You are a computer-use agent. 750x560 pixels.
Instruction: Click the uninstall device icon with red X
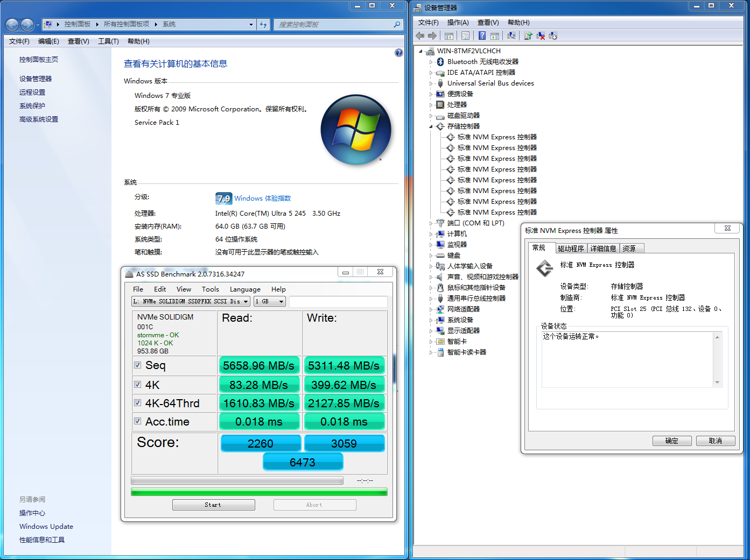point(541,36)
